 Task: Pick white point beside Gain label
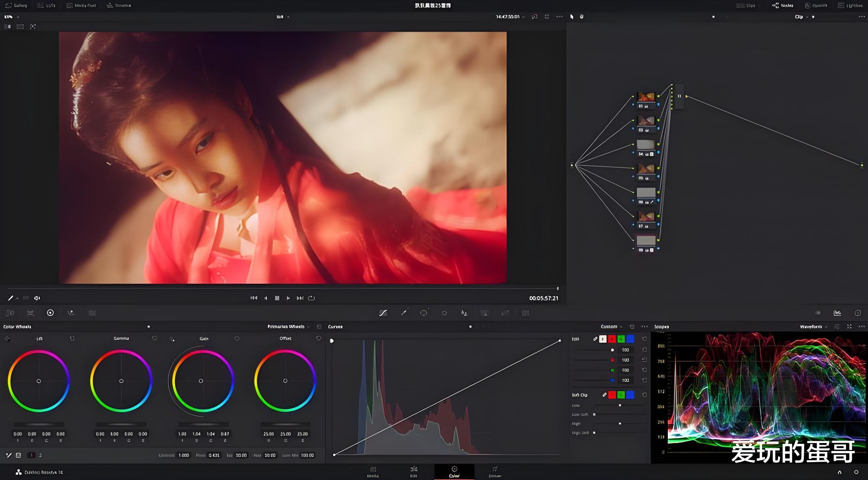pyautogui.click(x=172, y=338)
